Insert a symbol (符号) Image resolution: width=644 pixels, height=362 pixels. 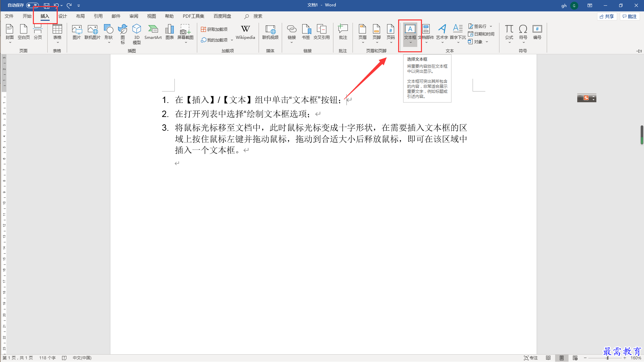(x=523, y=34)
